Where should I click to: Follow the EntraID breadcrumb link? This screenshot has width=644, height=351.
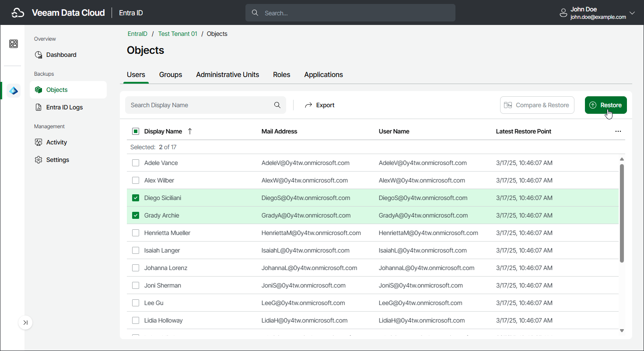click(x=137, y=34)
